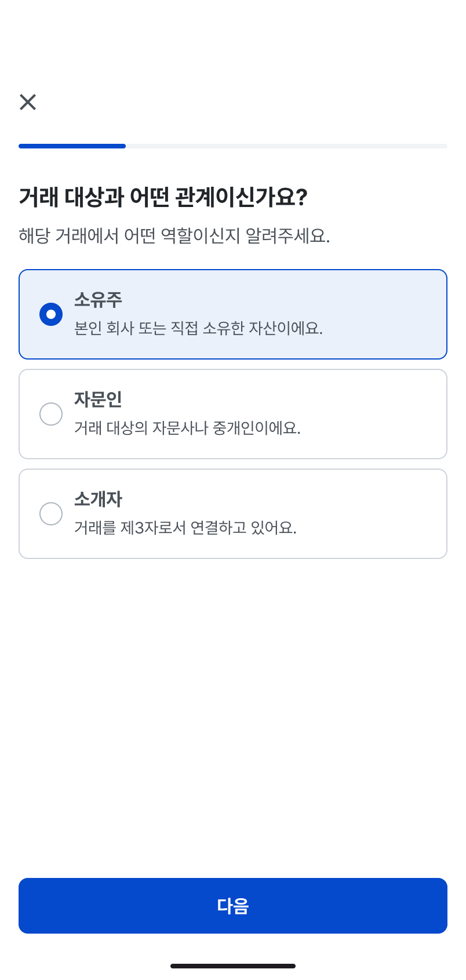The image size is (466, 980).
Task: Click the 소개자 option title
Action: point(98,499)
